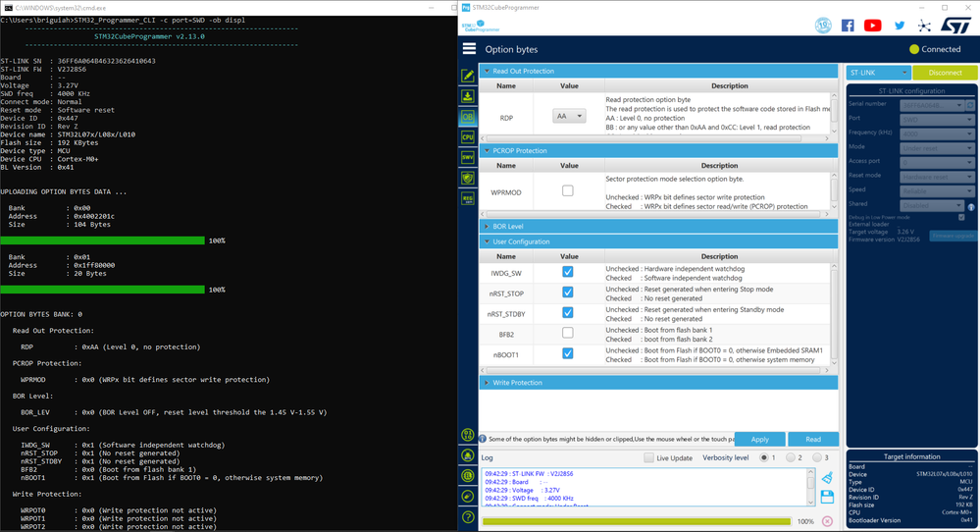Check the BFB2 checkbox
Viewport: 980px width, 532px height.
tap(568, 333)
